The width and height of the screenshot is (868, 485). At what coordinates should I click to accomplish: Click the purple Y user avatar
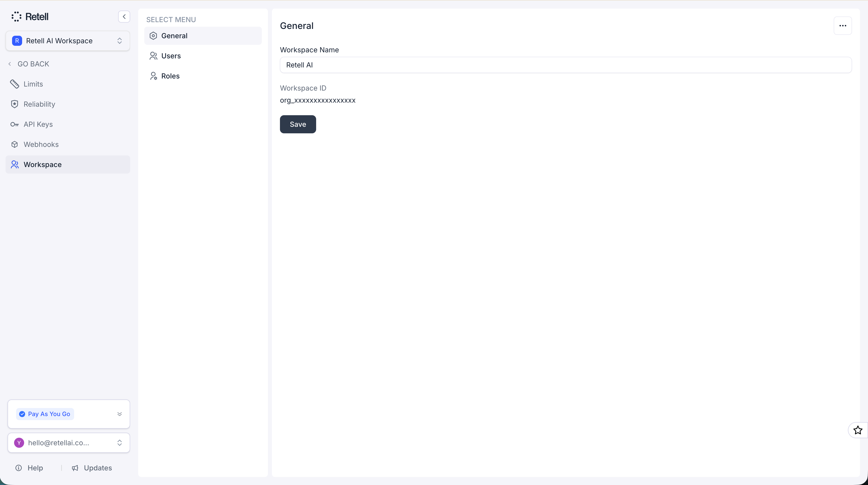click(x=19, y=443)
